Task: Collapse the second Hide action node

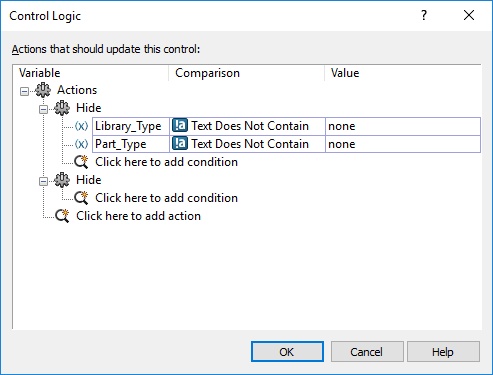Action: (x=43, y=181)
